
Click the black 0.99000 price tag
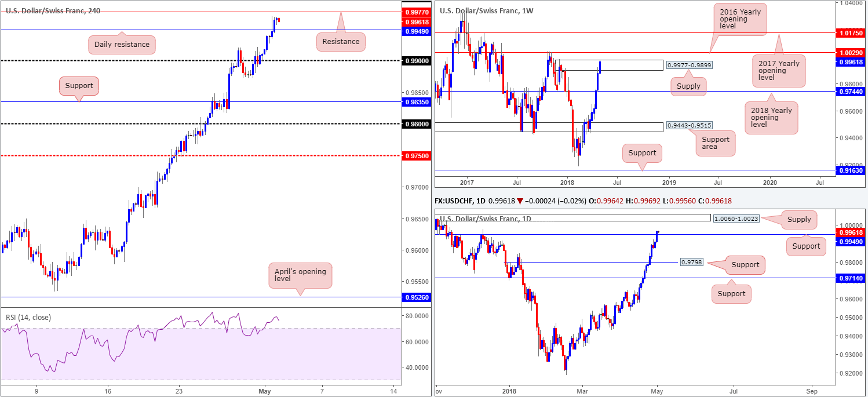[416, 60]
